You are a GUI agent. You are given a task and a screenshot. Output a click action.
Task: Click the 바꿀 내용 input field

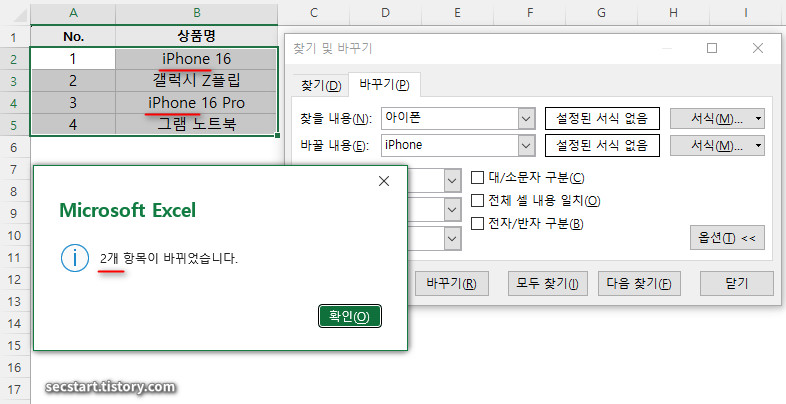click(x=450, y=145)
